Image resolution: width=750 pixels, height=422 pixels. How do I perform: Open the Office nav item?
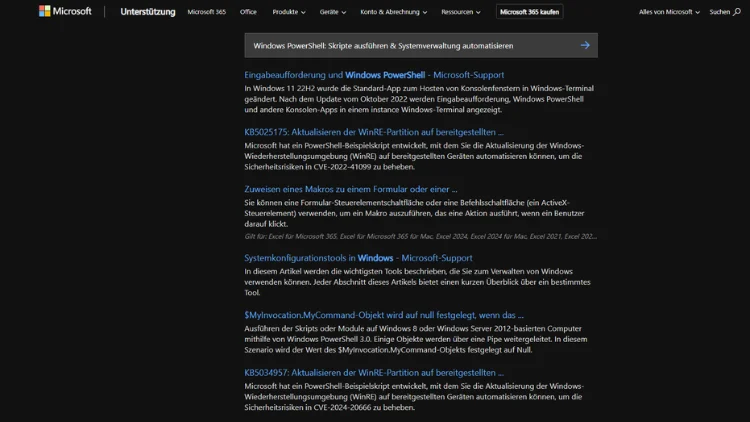(248, 11)
